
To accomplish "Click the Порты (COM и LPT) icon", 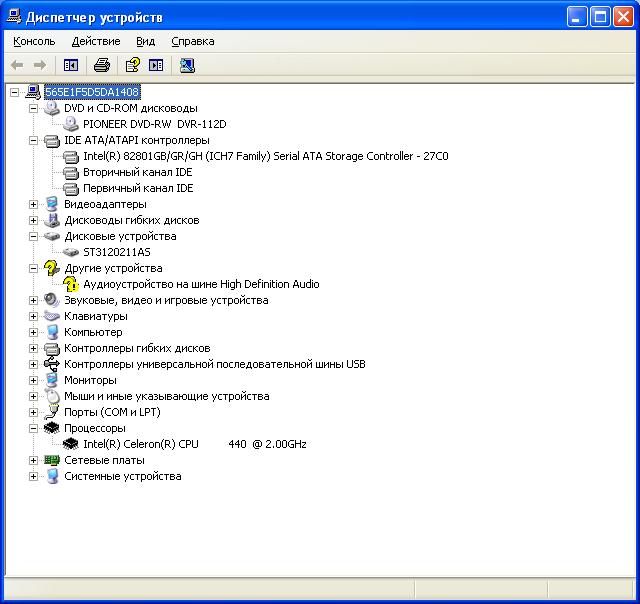I will pyautogui.click(x=52, y=412).
